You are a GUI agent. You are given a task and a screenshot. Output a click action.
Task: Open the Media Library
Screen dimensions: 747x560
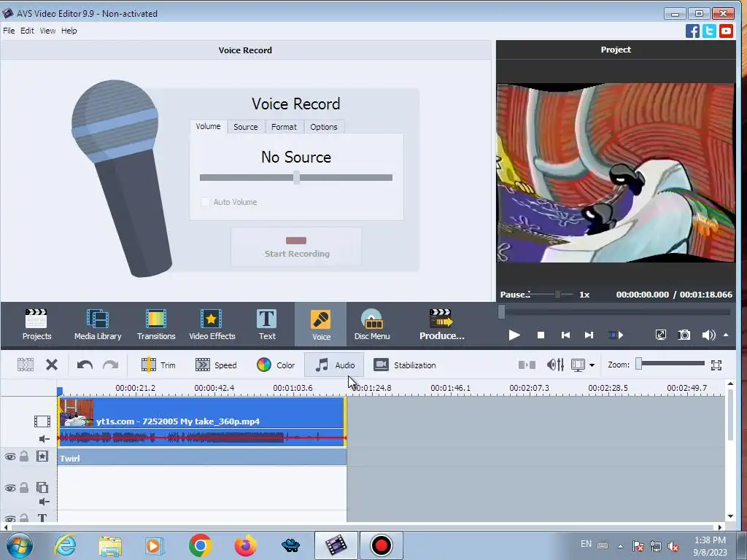point(98,324)
